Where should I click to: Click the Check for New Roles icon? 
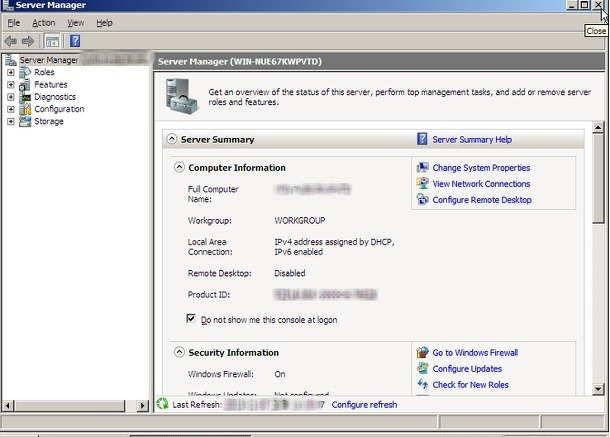tap(422, 384)
